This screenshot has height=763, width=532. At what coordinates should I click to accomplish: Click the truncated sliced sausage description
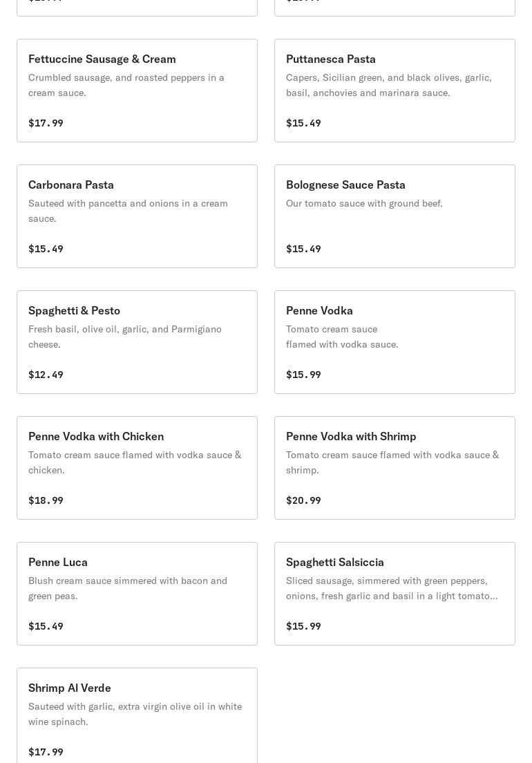point(391,588)
